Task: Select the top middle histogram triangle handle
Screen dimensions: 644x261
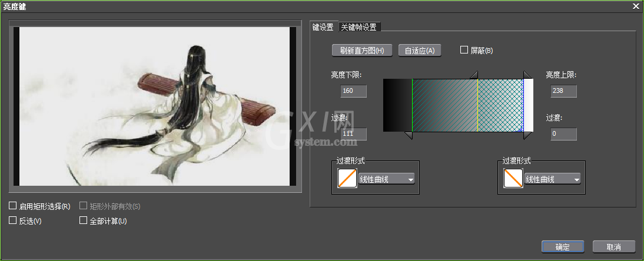Action: pos(474,74)
